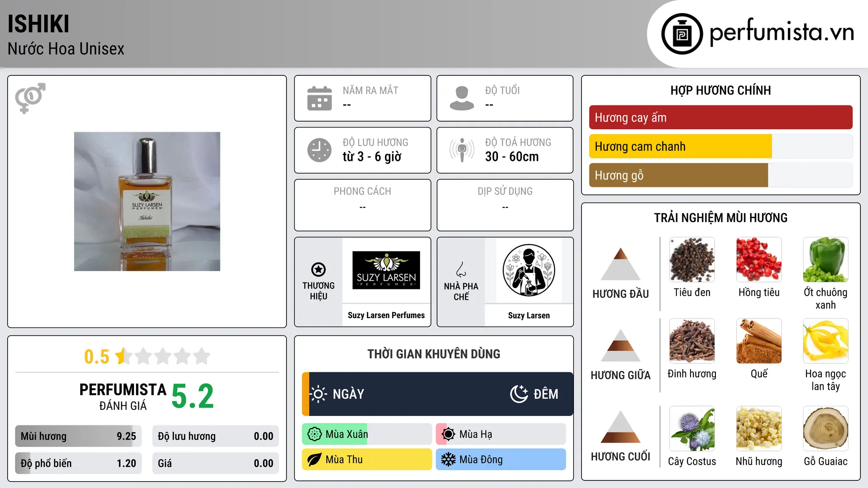The image size is (868, 488).
Task: Click the Dịp Sử Dụng occasion card
Action: coord(505,205)
